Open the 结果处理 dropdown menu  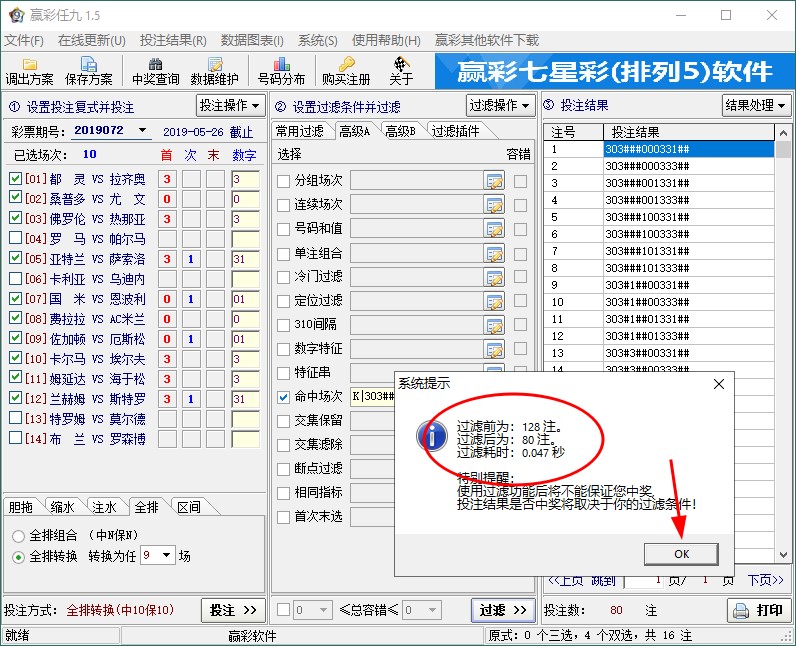click(755, 106)
